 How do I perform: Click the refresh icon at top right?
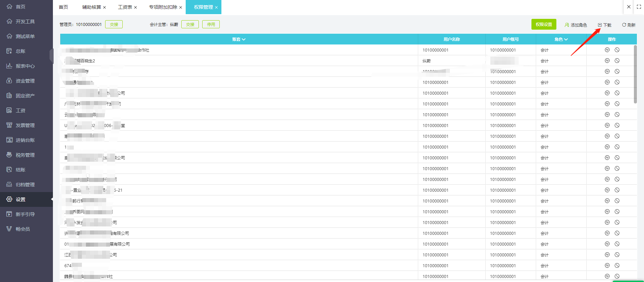point(624,25)
